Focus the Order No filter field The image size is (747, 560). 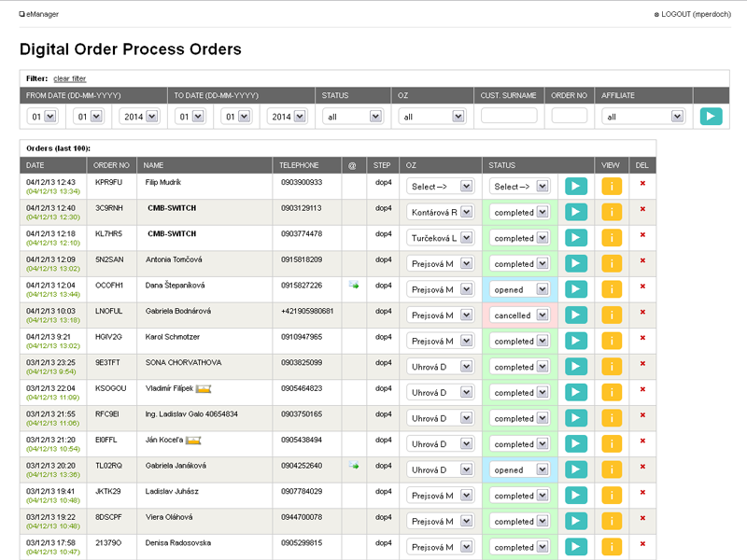pyautogui.click(x=570, y=116)
